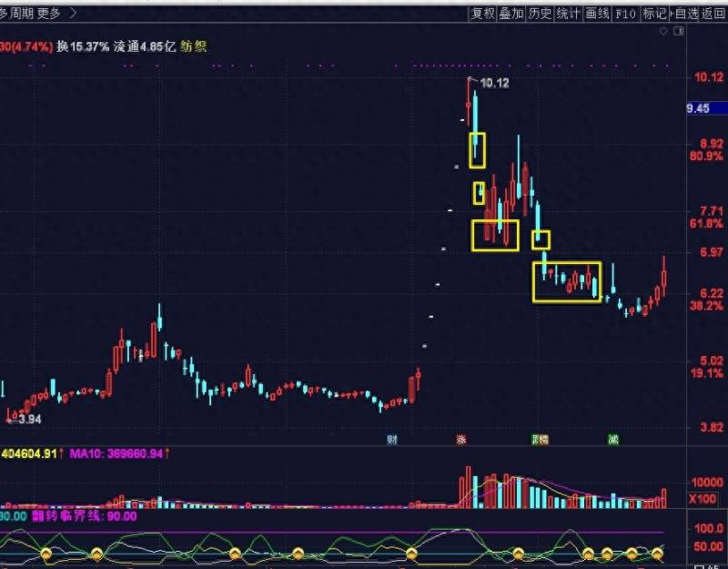
Task: Click the 涨 event marker under chart
Action: pyautogui.click(x=460, y=439)
